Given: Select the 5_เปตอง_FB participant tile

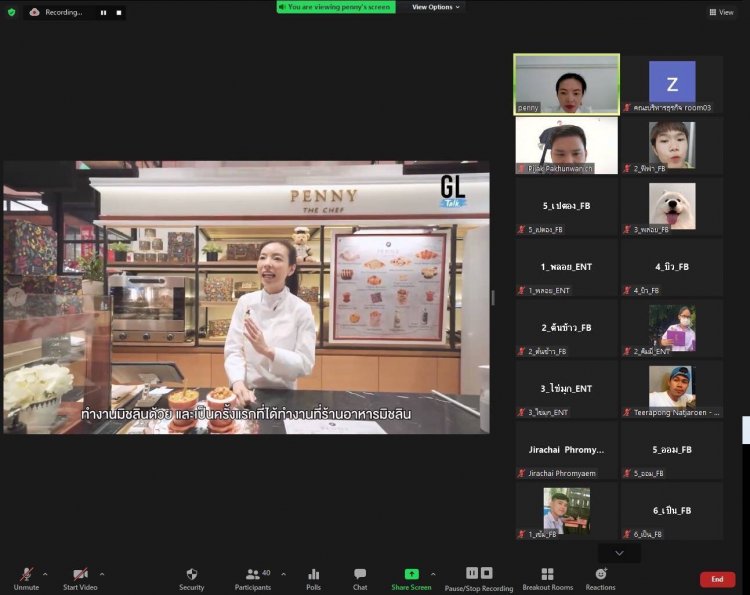Looking at the screenshot, I should [566, 206].
